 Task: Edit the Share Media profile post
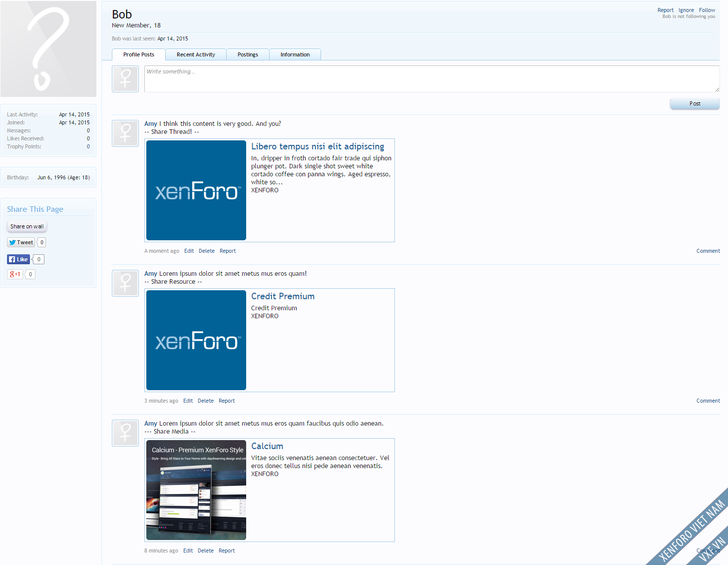tap(188, 551)
